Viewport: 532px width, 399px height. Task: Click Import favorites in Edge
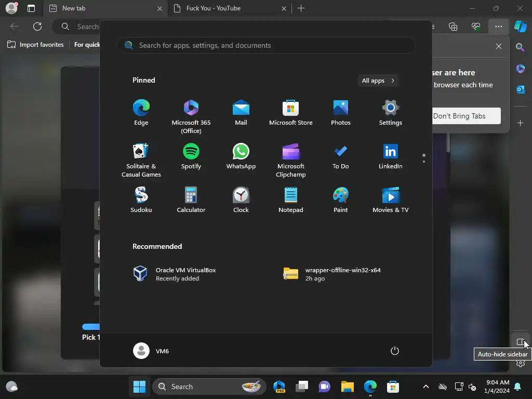tap(35, 45)
